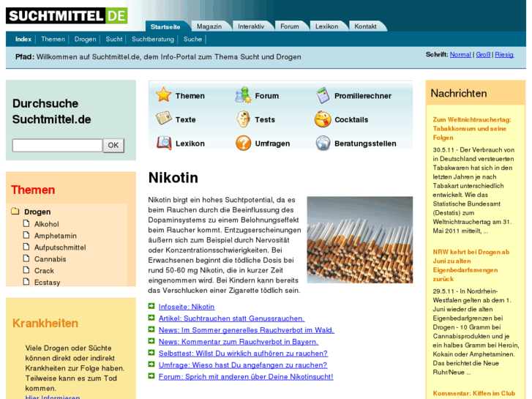This screenshot has height=399, width=532.
Task: Open the Forum people icon
Action: tap(243, 95)
